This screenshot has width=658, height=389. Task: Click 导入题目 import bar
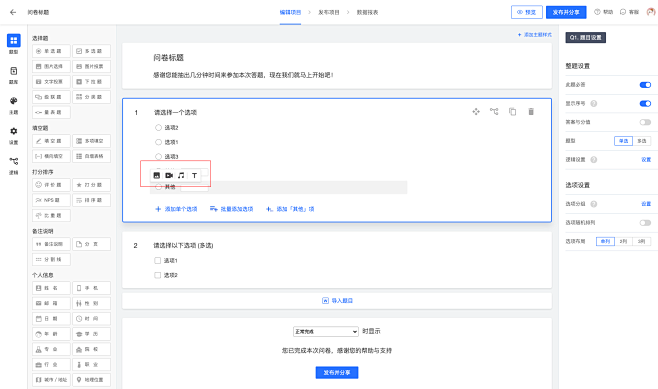(x=337, y=301)
